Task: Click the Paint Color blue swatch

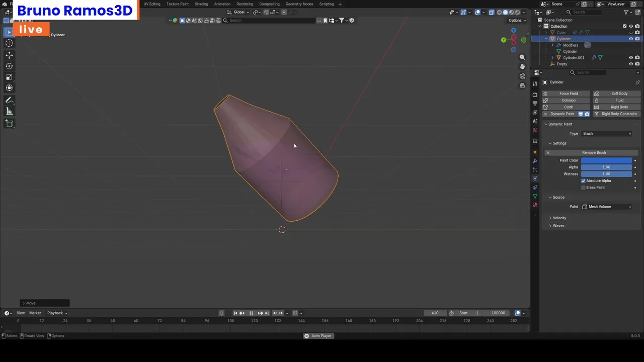Action: click(606, 160)
